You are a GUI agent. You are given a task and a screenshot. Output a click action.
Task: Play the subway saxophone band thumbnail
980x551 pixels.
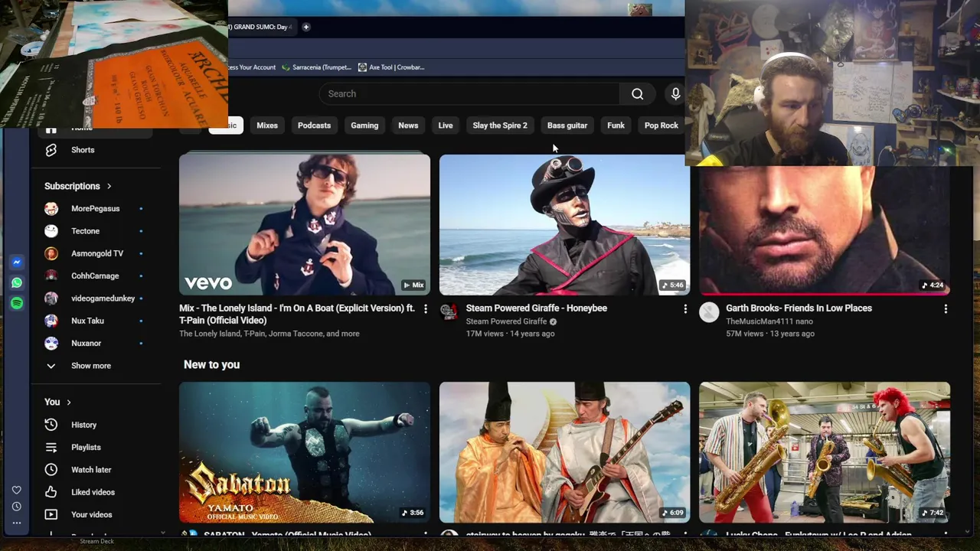click(x=825, y=452)
